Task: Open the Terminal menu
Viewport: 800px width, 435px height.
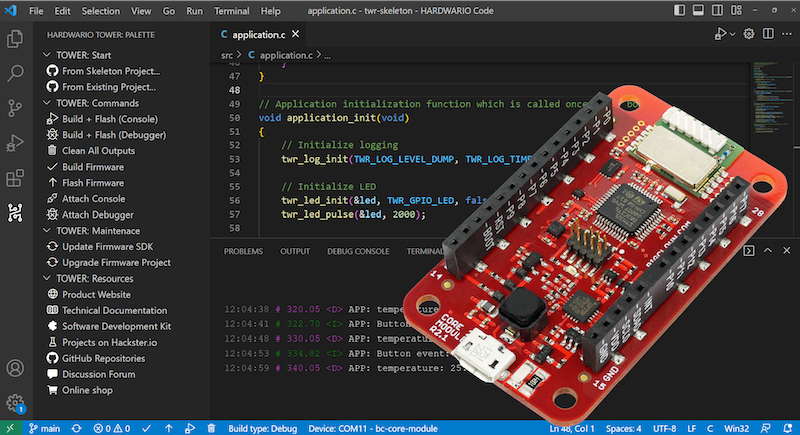Action: [232, 11]
